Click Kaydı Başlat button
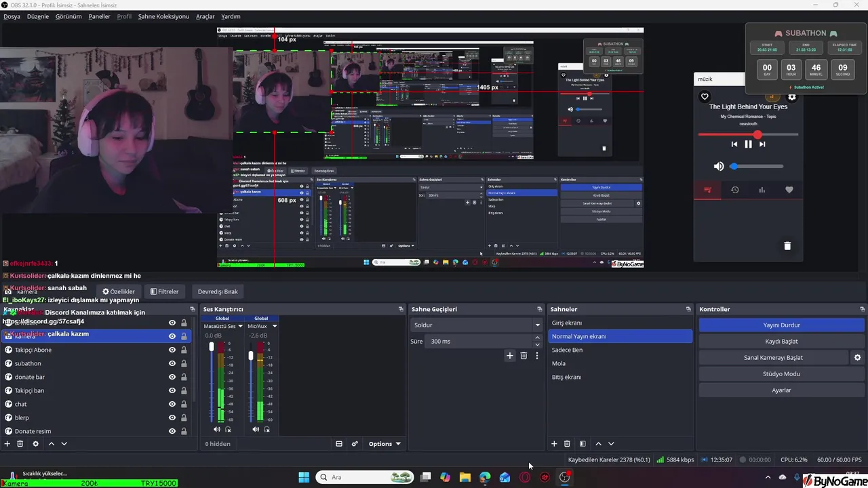Viewport: 868px width, 488px height. tap(781, 341)
